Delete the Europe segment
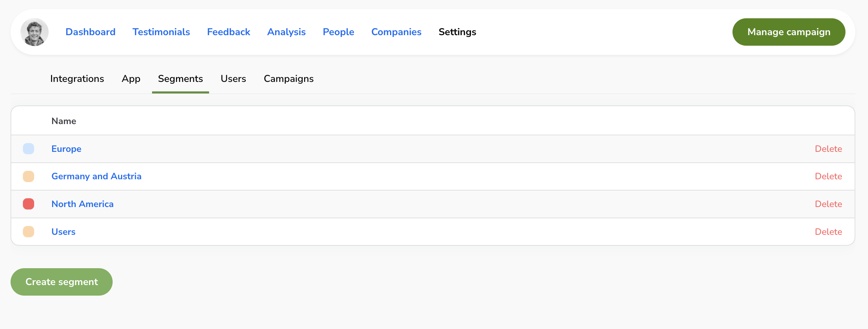This screenshot has width=868, height=329. click(x=828, y=149)
